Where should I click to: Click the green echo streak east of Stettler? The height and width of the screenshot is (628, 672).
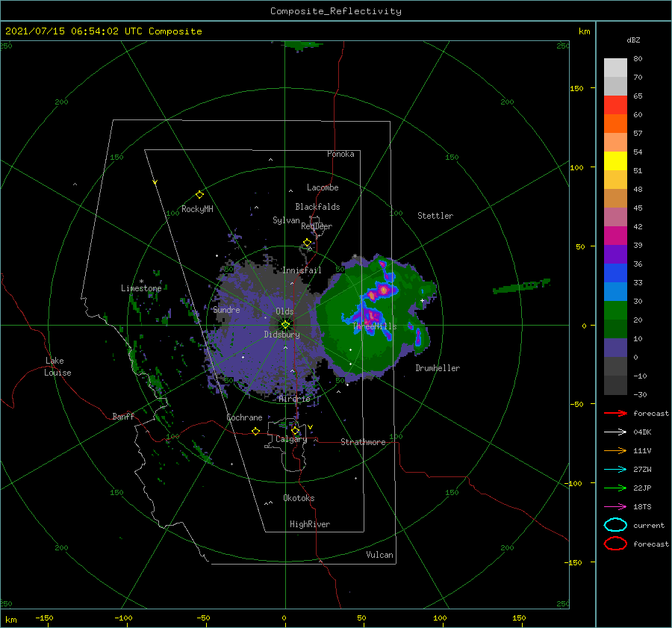(x=520, y=286)
